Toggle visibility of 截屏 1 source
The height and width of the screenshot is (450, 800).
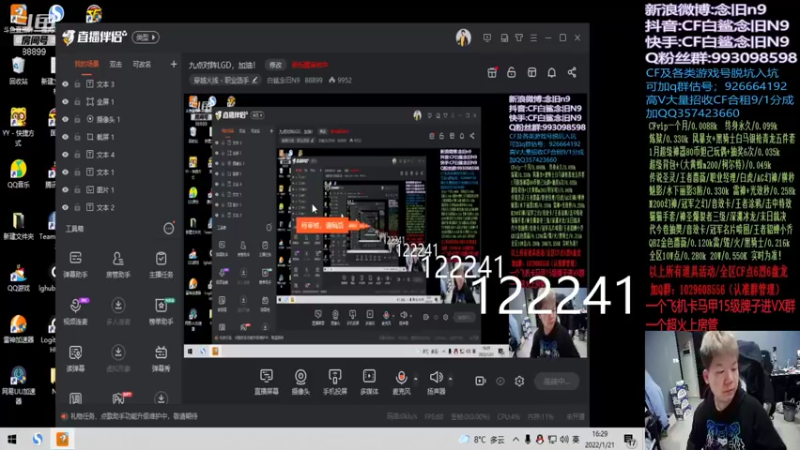pyautogui.click(x=65, y=137)
